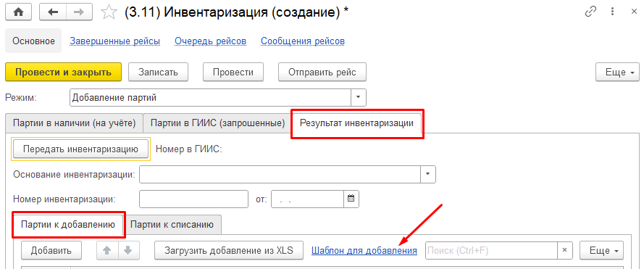Viewport: 644px width, 269px height.
Task: Expand the top Еще menu
Action: [x=617, y=72]
